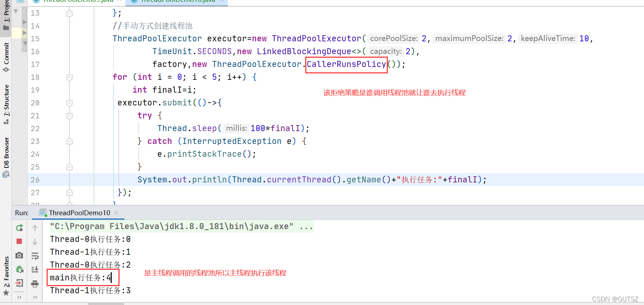Image resolution: width=644 pixels, height=305 pixels.
Task: Click console output Thread-0执行任务:2
Action: [x=90, y=265]
